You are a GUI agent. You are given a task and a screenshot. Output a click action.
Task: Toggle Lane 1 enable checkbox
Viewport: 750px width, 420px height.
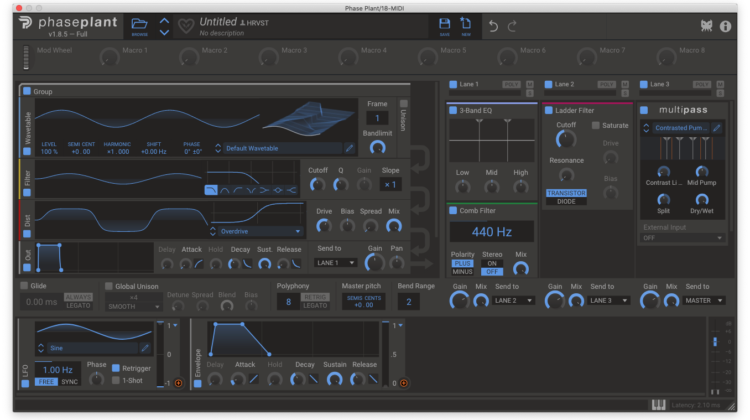point(453,84)
